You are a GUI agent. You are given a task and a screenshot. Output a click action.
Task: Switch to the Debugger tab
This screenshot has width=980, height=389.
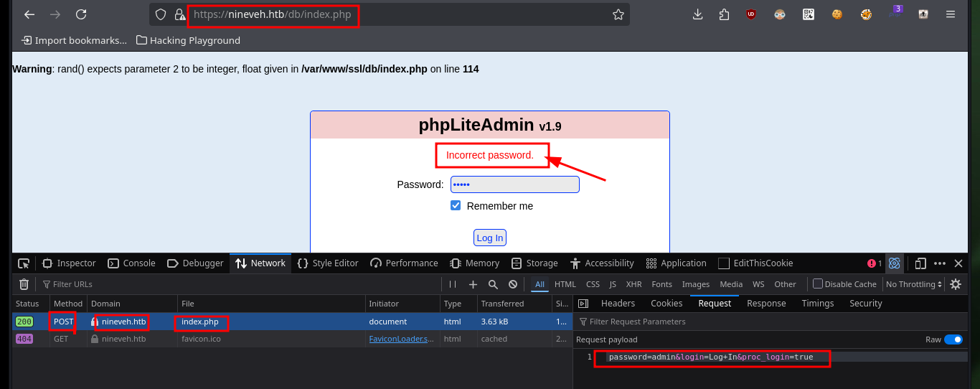click(x=195, y=263)
